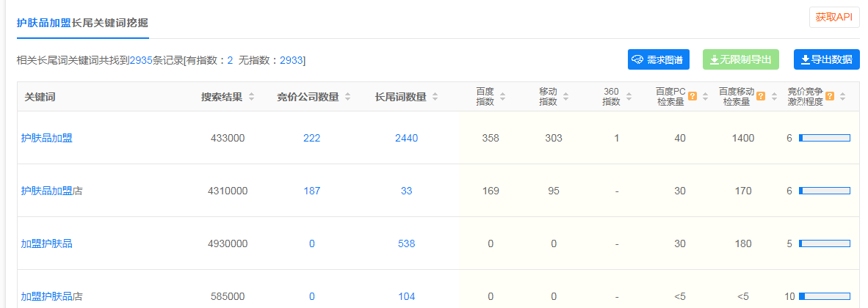This screenshot has height=308, width=868.
Task: Click 有指数 count filter link
Action: coord(230,60)
